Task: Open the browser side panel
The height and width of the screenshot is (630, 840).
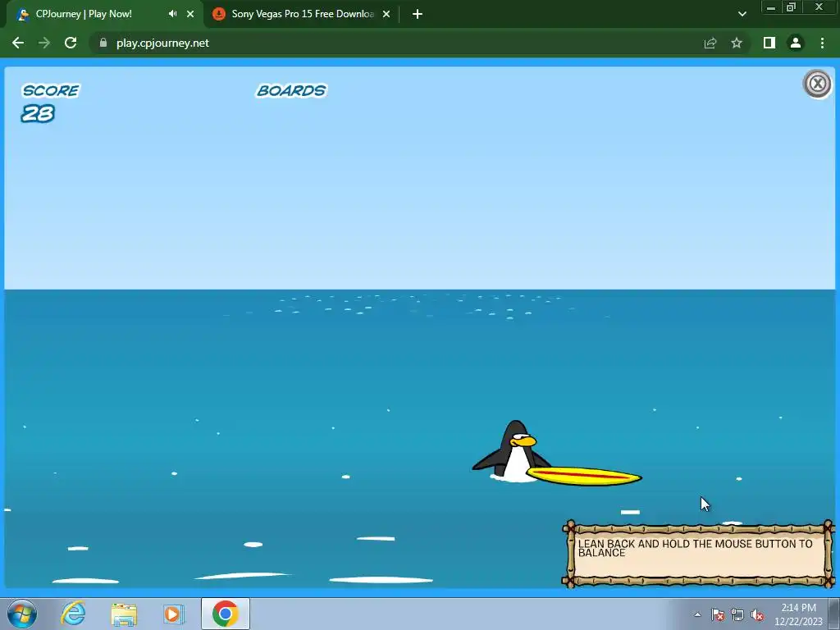Action: pyautogui.click(x=769, y=43)
